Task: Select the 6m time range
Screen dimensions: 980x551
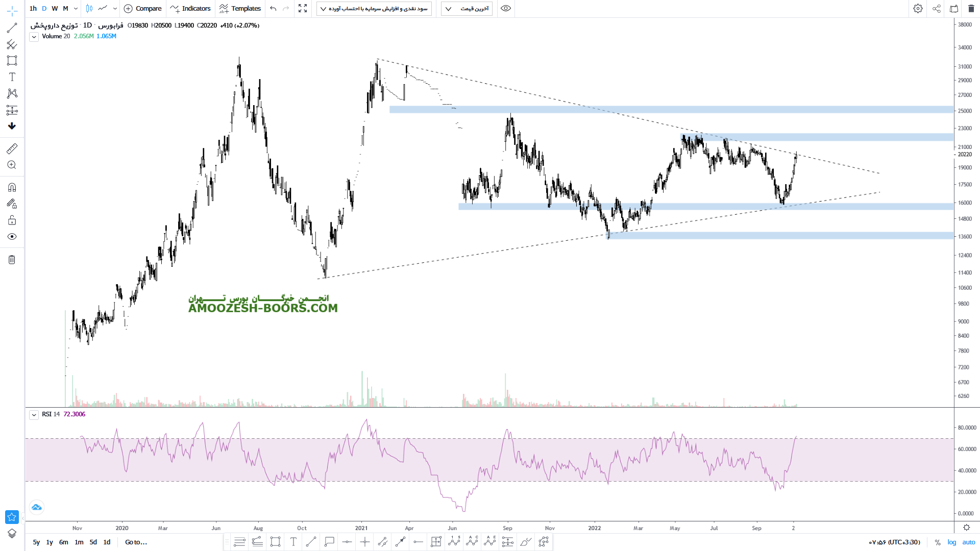Action: pos(63,542)
